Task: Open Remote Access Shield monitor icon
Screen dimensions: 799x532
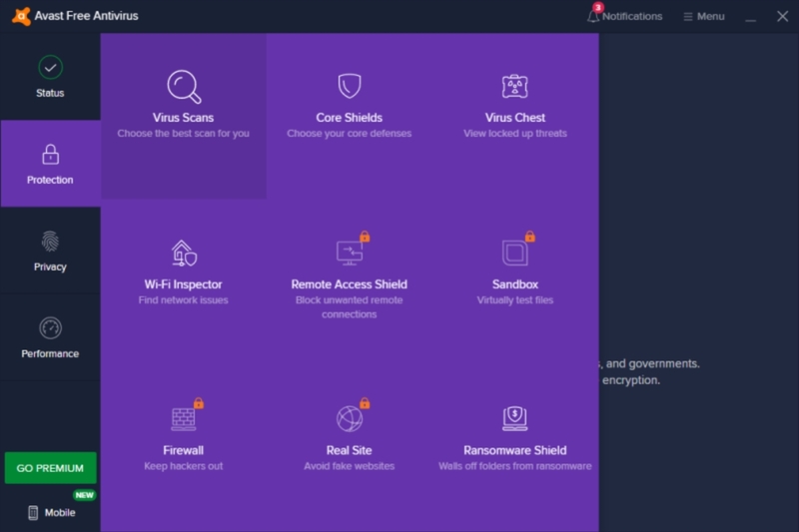Action: click(350, 253)
